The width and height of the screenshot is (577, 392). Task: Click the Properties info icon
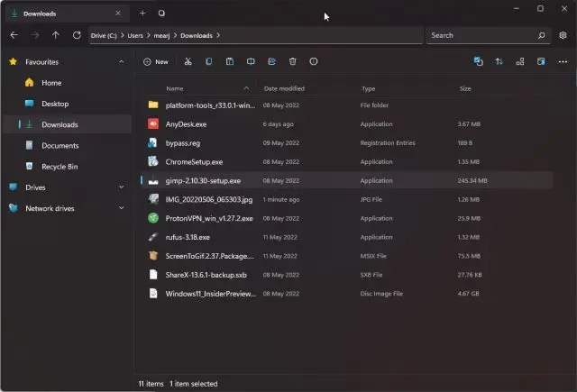(x=314, y=62)
